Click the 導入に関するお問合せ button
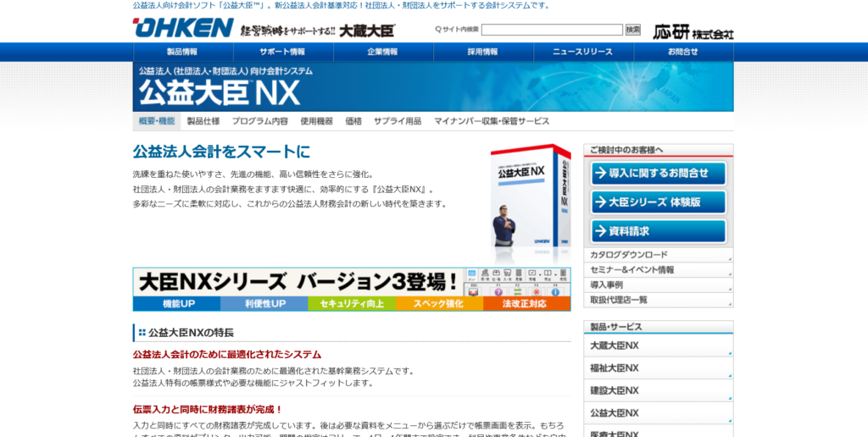 coord(658,173)
